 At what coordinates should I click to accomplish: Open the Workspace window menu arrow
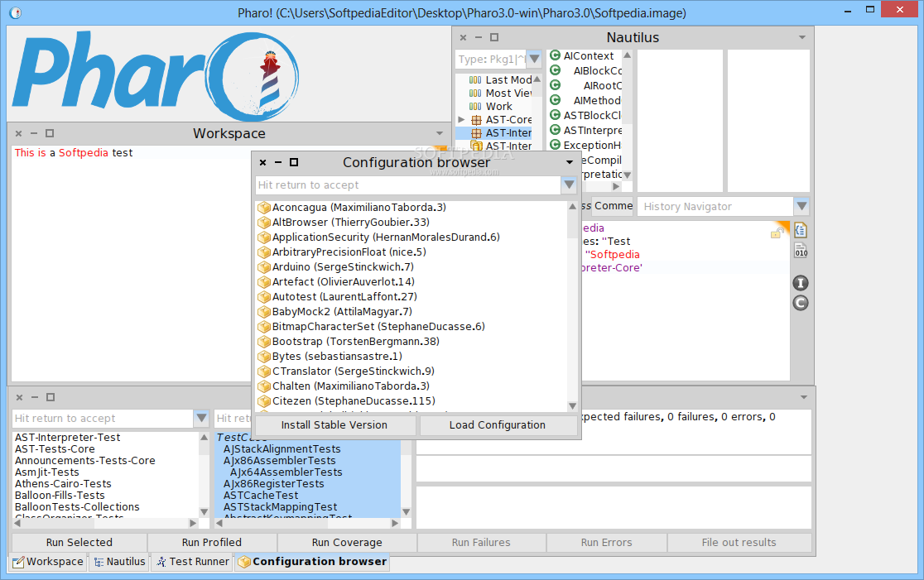click(440, 133)
